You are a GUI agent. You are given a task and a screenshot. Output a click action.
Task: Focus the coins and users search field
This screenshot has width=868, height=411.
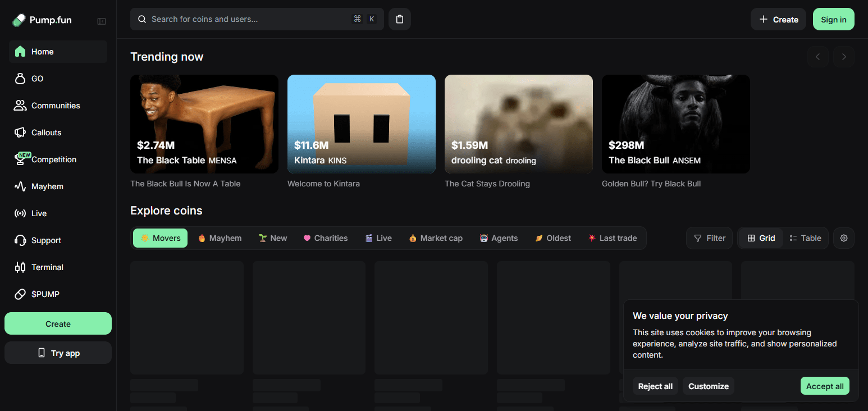coord(257,19)
